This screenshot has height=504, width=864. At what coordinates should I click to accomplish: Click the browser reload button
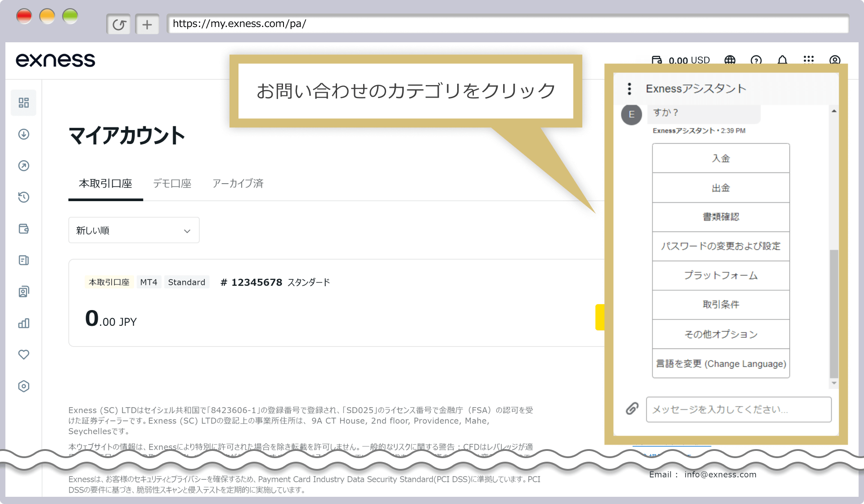pos(119,24)
